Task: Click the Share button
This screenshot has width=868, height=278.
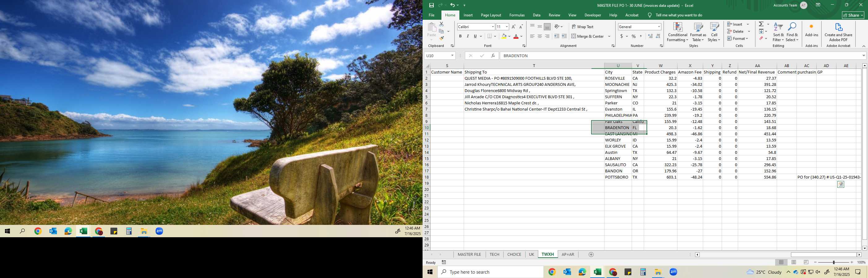Action: coord(853,15)
